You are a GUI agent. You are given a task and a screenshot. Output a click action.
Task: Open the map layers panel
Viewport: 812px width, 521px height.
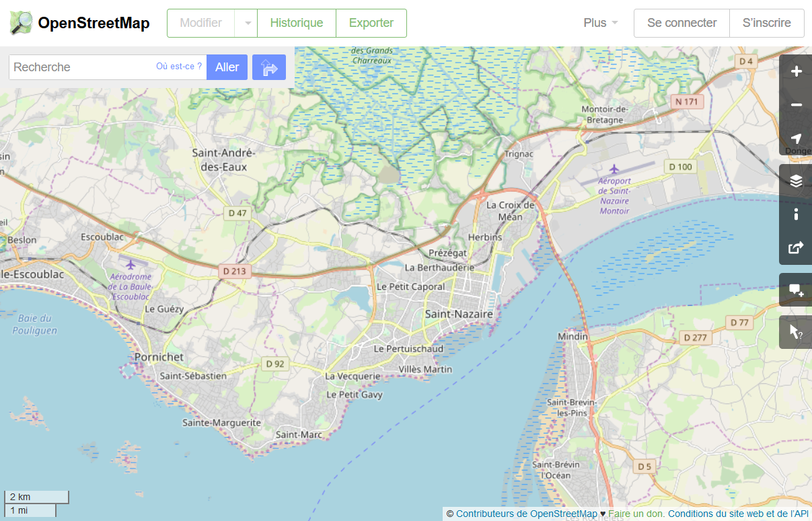click(x=797, y=181)
